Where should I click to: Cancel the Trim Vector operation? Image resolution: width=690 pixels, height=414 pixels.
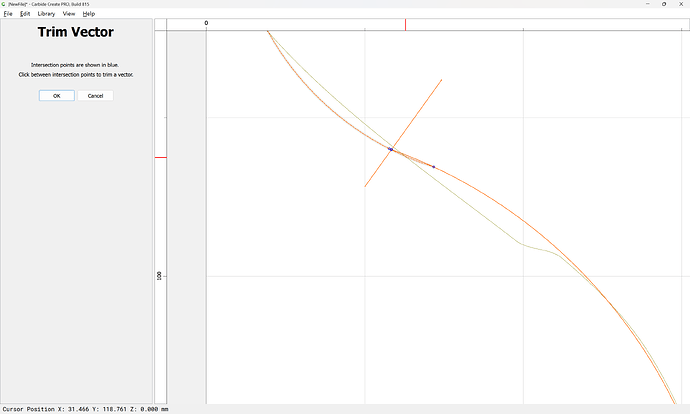tap(95, 96)
